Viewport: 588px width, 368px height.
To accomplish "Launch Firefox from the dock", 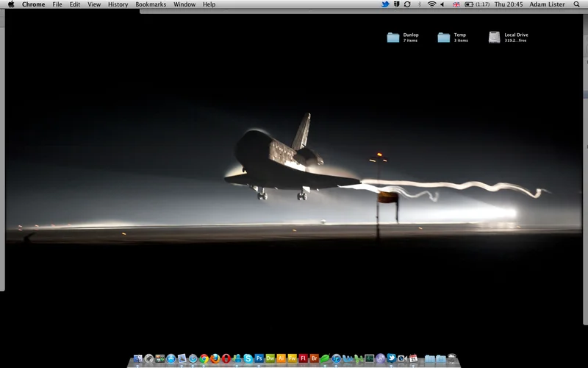I will (x=215, y=358).
